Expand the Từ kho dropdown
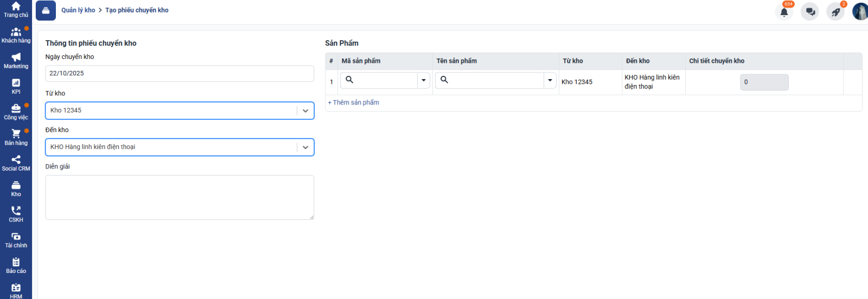 (x=305, y=110)
